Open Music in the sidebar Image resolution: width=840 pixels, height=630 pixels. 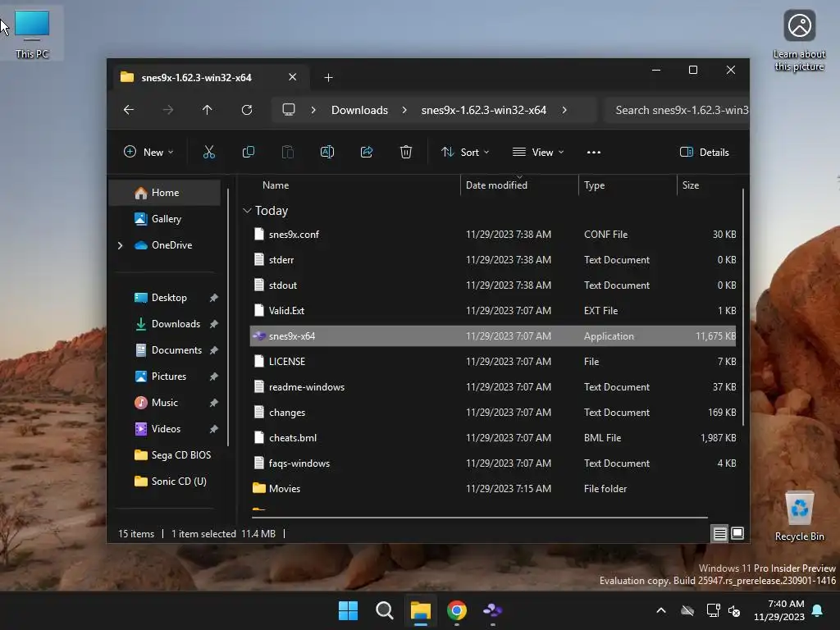tap(164, 403)
